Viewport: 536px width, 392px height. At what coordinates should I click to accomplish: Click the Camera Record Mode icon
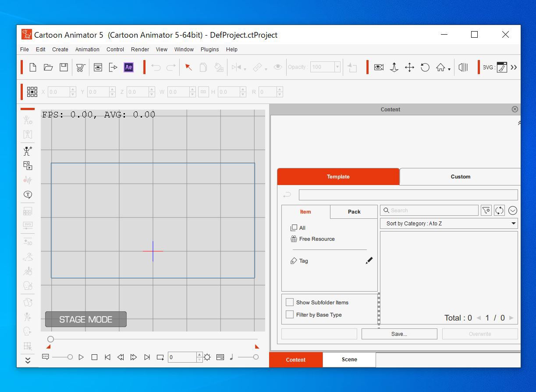[379, 67]
